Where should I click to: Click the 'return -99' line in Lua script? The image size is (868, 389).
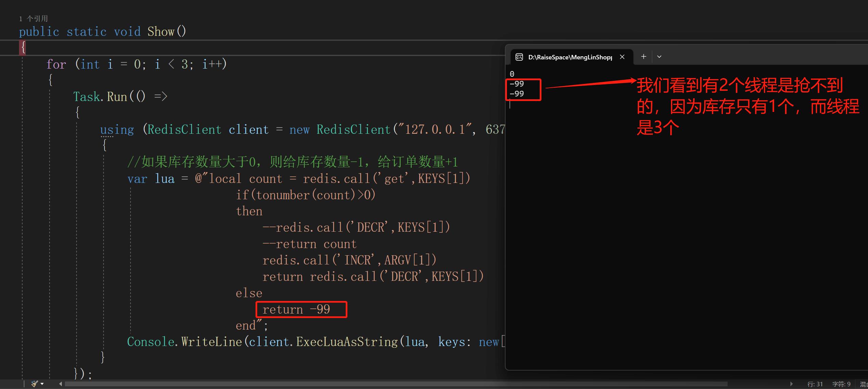(x=296, y=309)
